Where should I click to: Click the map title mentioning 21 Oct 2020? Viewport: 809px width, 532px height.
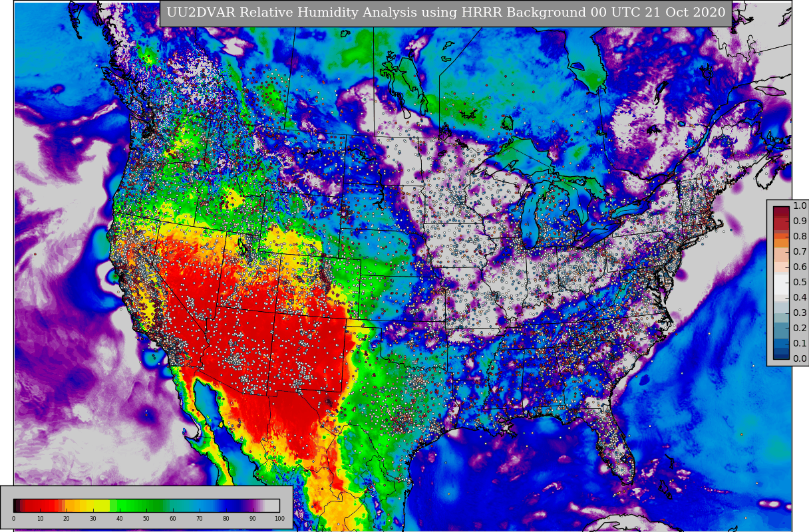click(446, 13)
